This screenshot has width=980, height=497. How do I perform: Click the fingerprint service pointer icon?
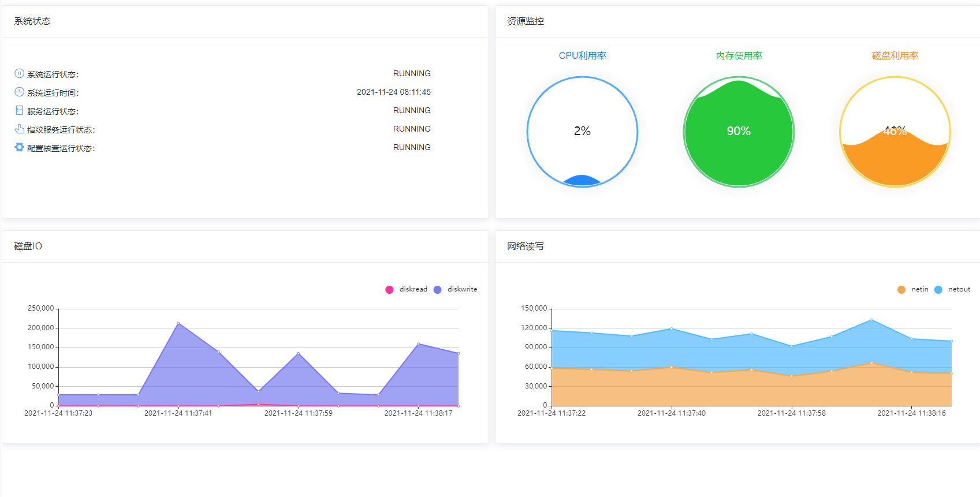(19, 129)
